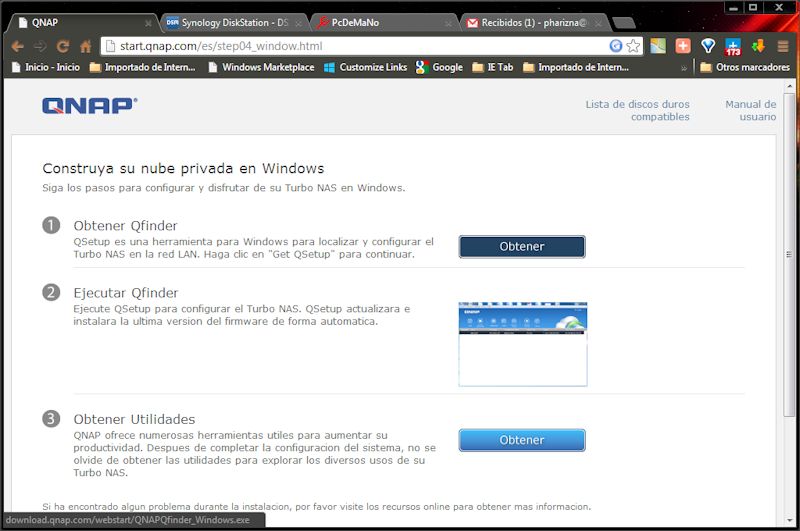This screenshot has width=800, height=531.
Task: Click the browser forward arrow
Action: coord(40,46)
